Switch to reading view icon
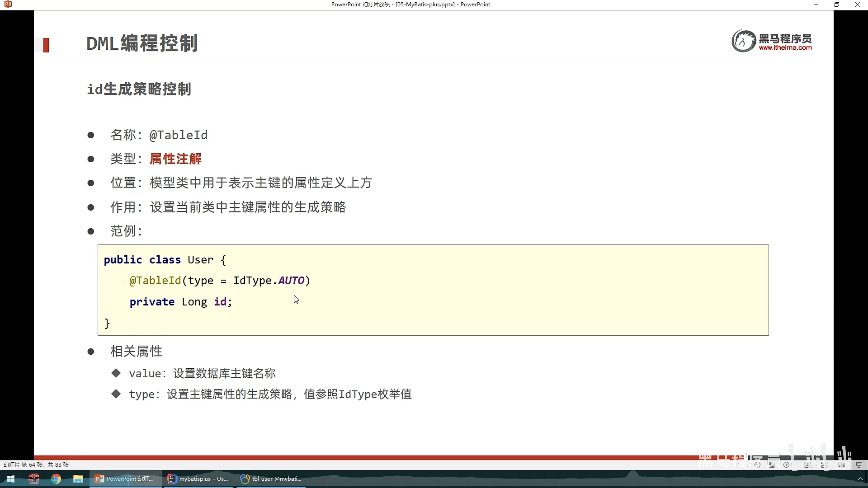 841,465
